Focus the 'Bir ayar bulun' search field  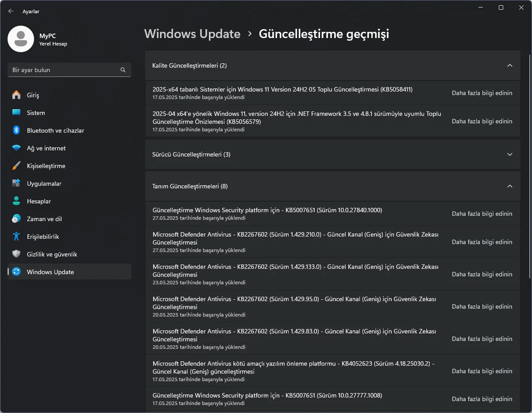click(64, 70)
